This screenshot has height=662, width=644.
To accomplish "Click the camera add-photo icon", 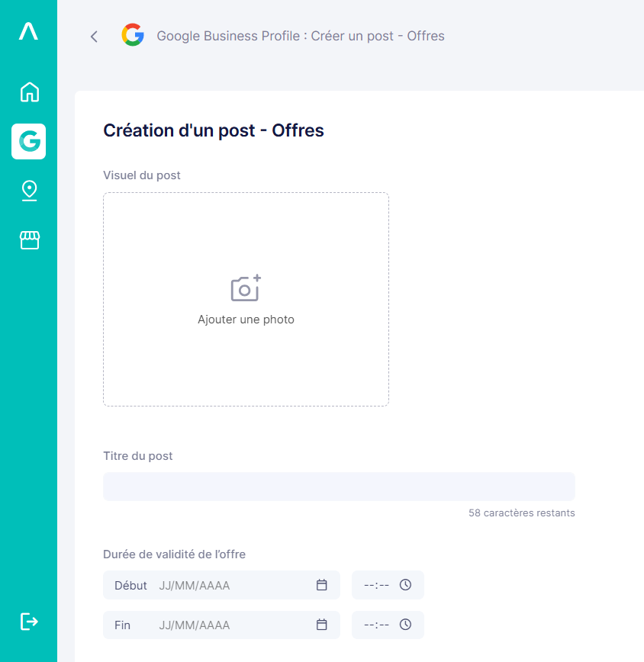I will [x=246, y=288].
